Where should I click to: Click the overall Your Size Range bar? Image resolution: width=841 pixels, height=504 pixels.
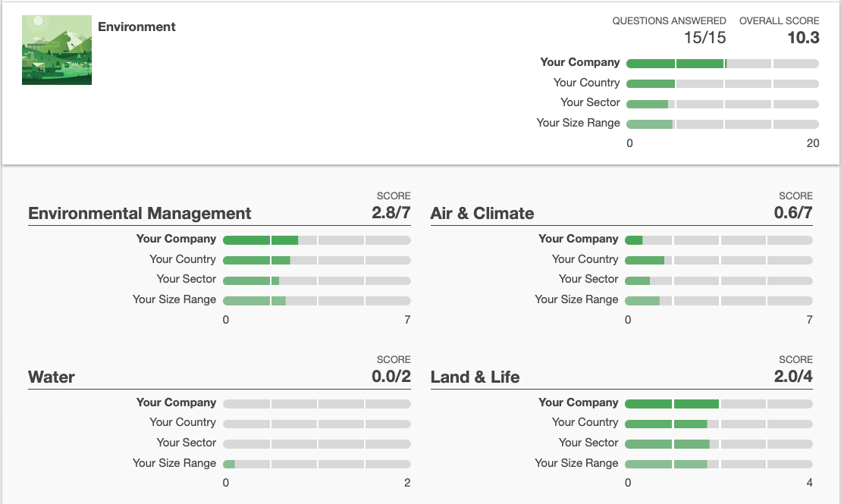pyautogui.click(x=722, y=124)
